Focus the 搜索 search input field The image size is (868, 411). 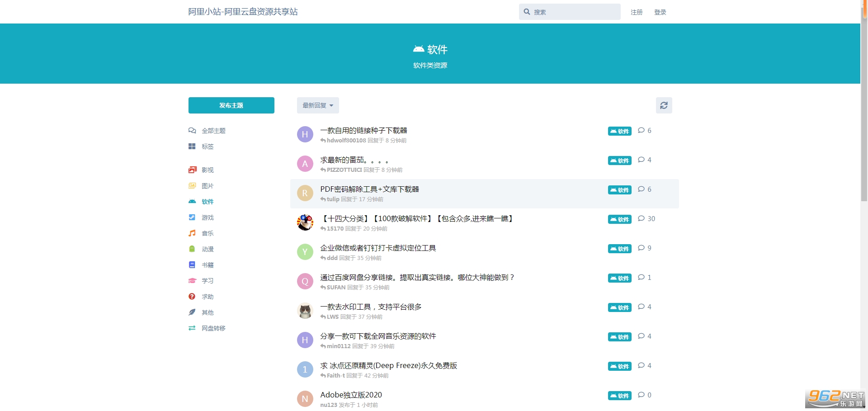[x=574, y=12]
